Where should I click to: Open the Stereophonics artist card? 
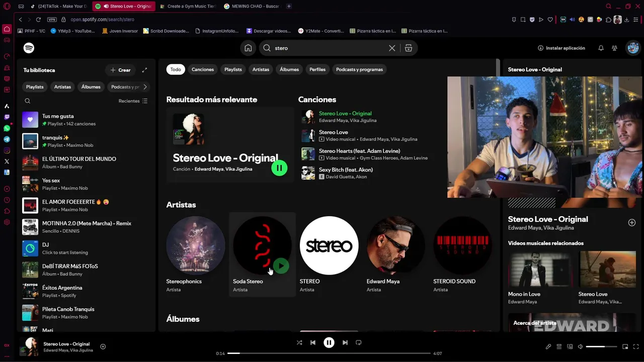coord(196,254)
